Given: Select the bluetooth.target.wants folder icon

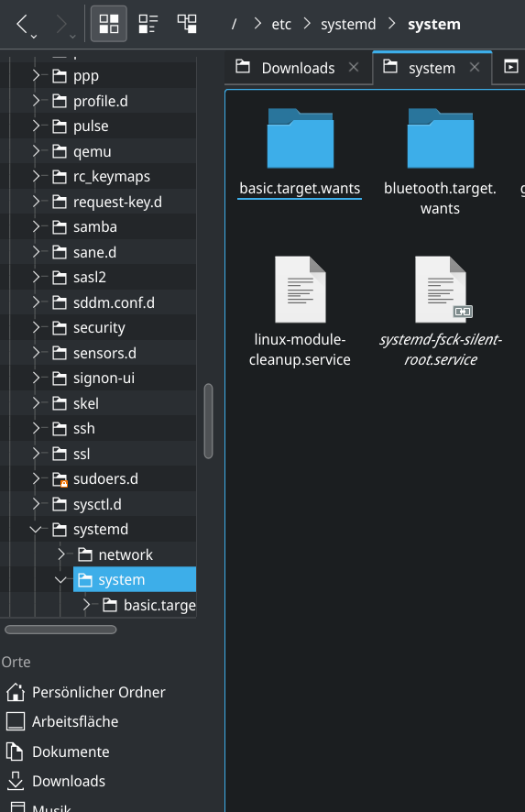Looking at the screenshot, I should (x=440, y=138).
